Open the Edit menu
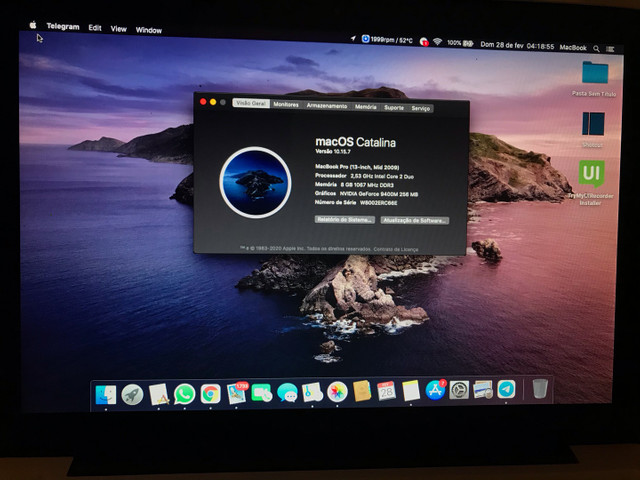The image size is (640, 480). 95,28
